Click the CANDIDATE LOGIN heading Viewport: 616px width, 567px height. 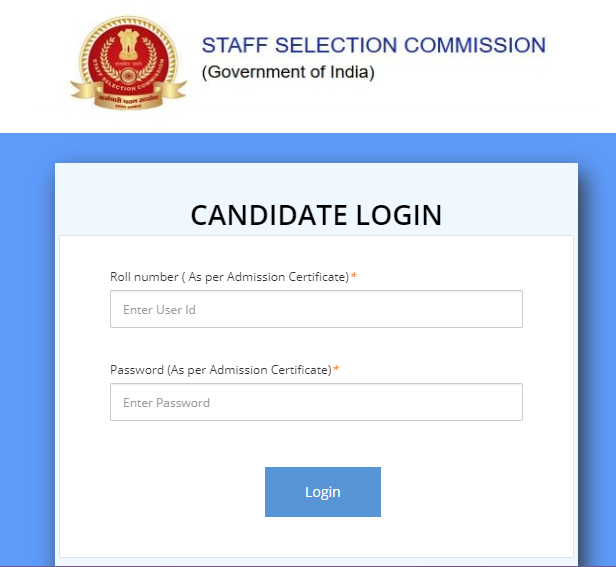pos(316,215)
